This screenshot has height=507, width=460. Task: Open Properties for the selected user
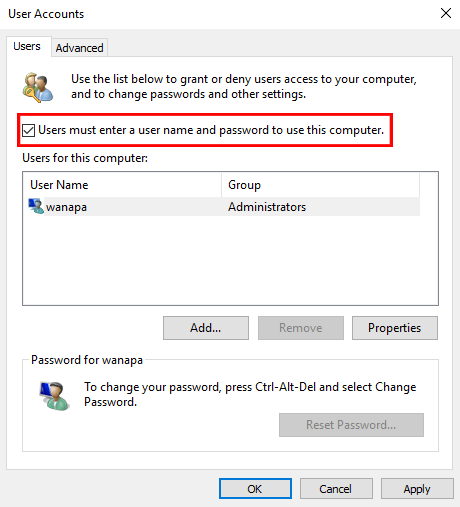click(395, 328)
